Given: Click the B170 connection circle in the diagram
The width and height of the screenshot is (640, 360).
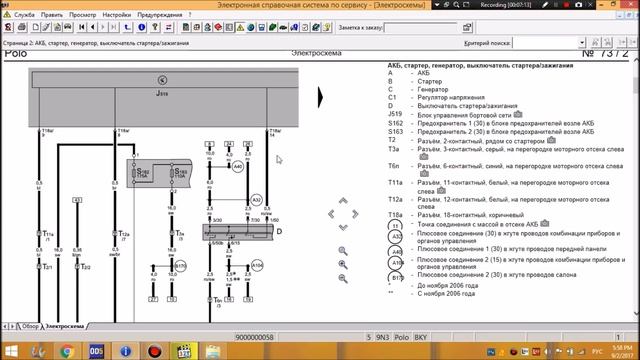Looking at the screenshot, I should 180,266.
